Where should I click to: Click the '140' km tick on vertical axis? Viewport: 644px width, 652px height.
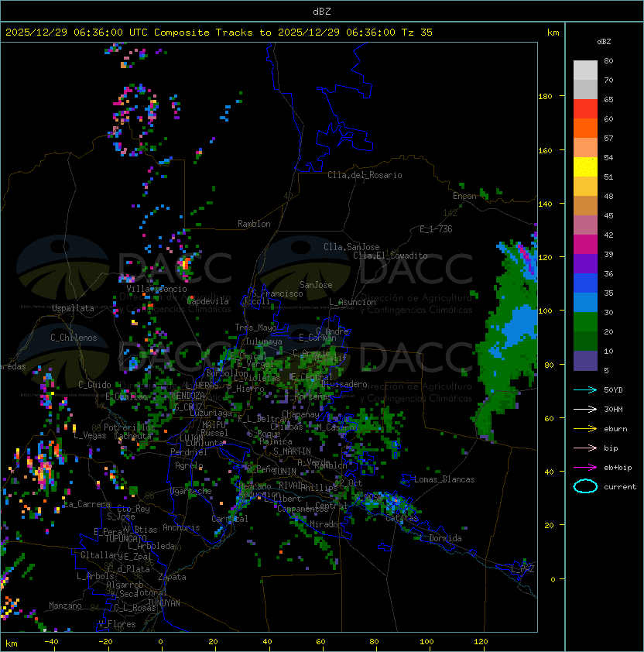[545, 204]
